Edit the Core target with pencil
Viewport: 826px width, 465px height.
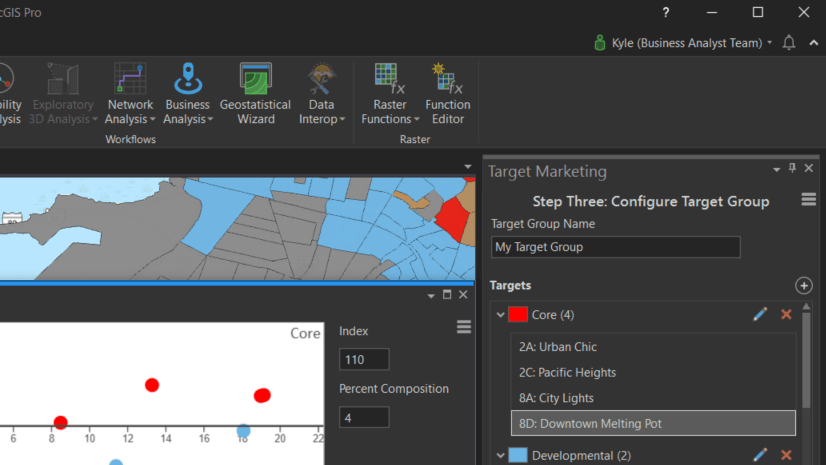[760, 314]
